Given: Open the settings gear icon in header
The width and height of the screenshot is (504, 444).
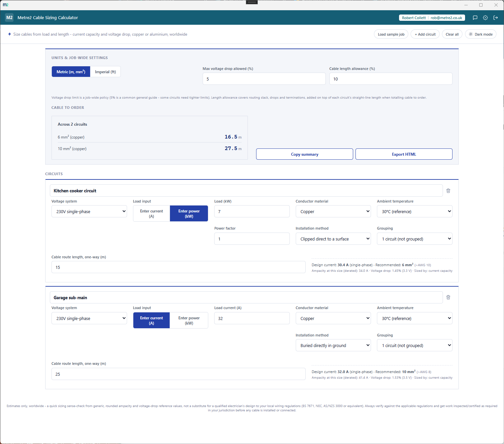Looking at the screenshot, I should [485, 18].
